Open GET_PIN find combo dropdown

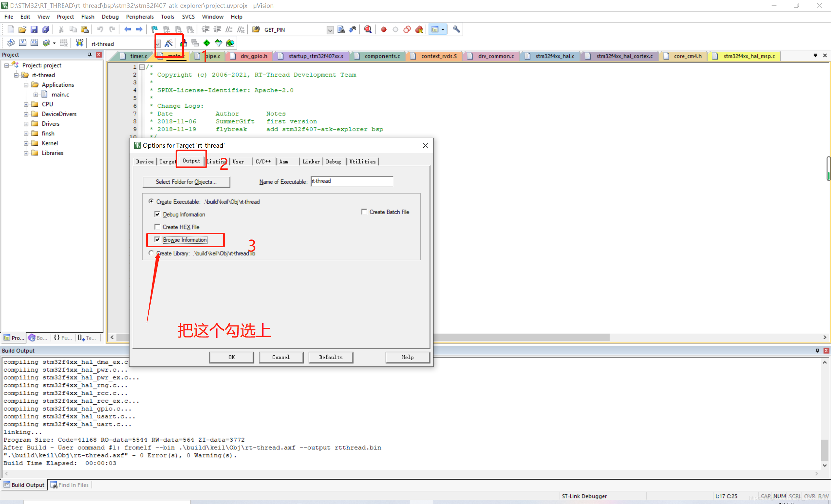coord(330,30)
